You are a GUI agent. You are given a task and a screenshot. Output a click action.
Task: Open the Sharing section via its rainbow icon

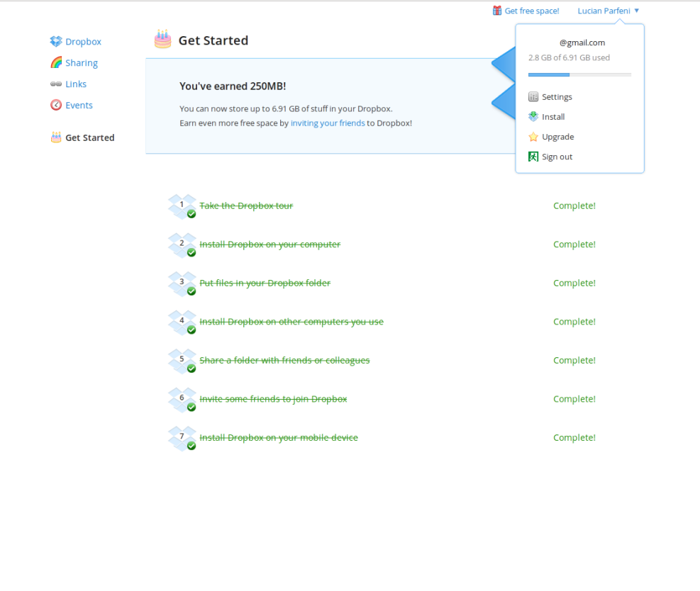(x=56, y=62)
